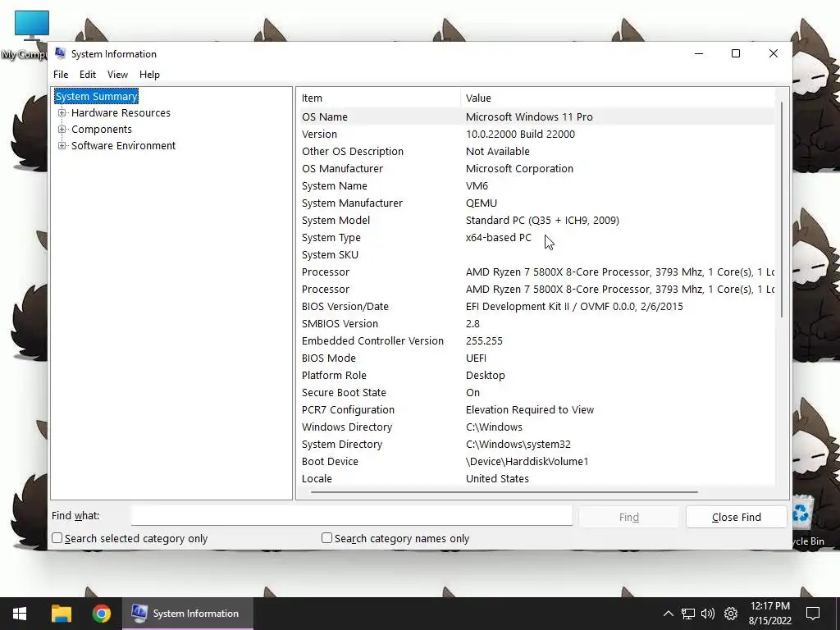This screenshot has width=840, height=630.
Task: Minimize the System Information window
Action: tap(699, 53)
